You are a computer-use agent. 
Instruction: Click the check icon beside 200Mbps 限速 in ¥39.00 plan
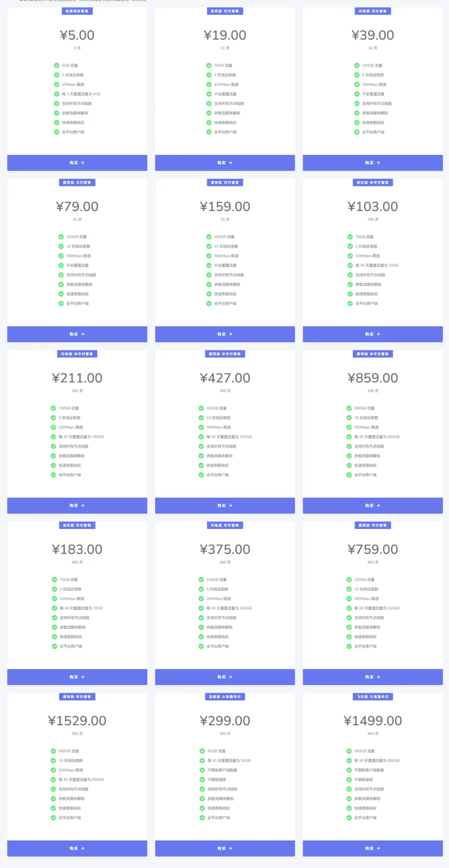point(357,84)
